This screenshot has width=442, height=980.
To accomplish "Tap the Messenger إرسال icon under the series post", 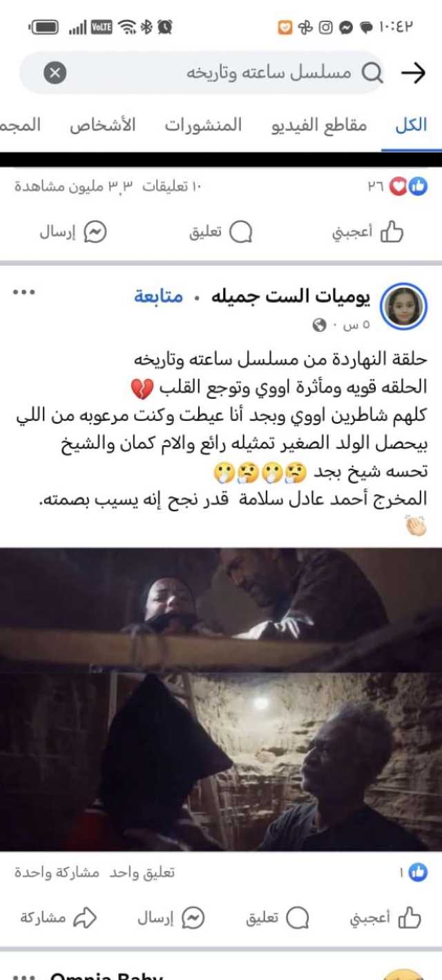I will [193, 917].
